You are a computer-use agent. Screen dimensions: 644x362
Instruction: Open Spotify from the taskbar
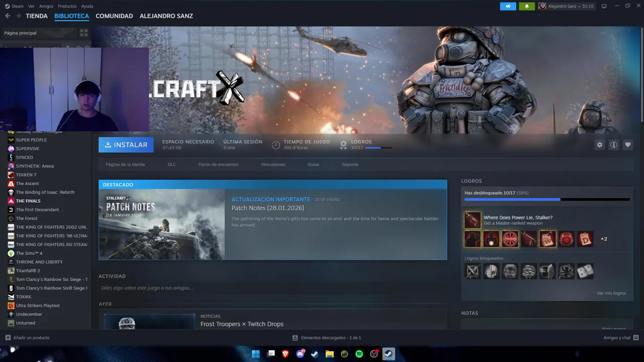(359, 354)
